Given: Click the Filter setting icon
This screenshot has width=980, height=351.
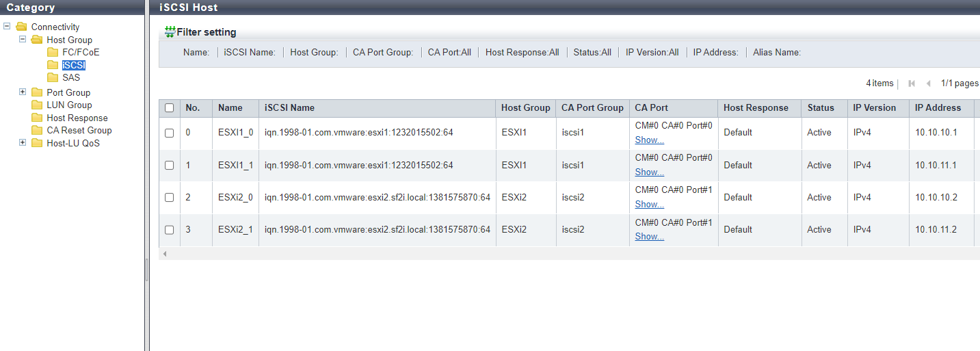Looking at the screenshot, I should point(170,32).
